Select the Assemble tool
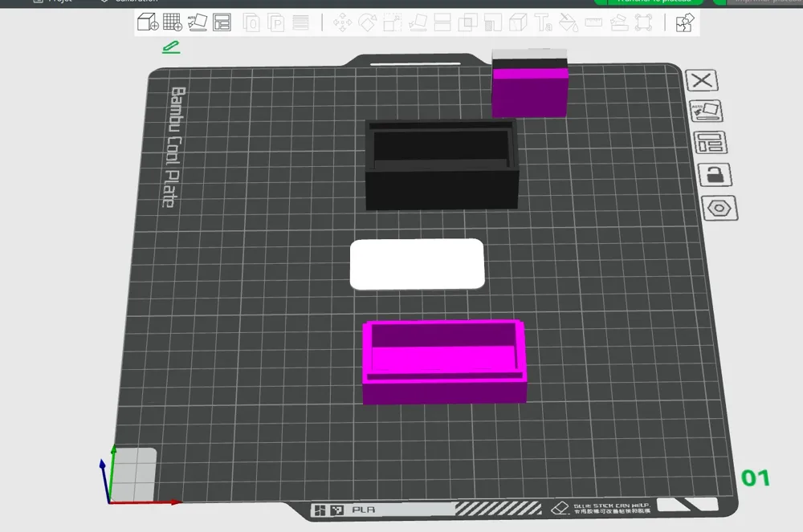The height and width of the screenshot is (532, 803). click(618, 23)
